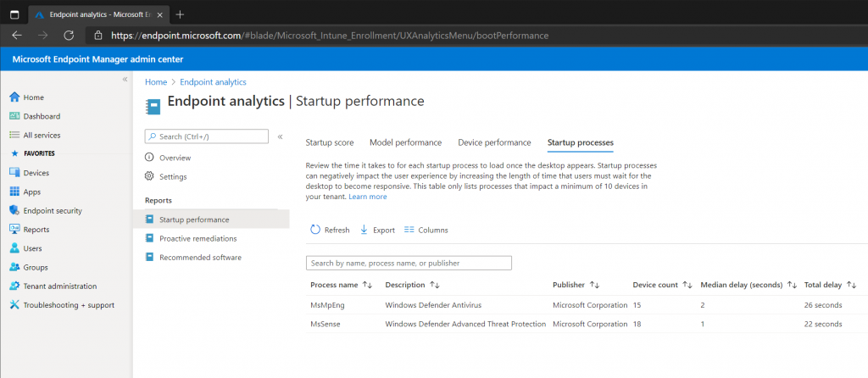868x378 pixels.
Task: Sort by Median delay (seconds)
Action: point(748,285)
